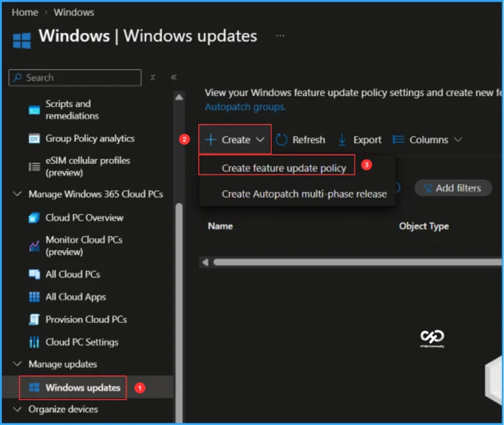Viewport: 504px width, 425px height.
Task: Follow the Autopatch groups link
Action: pos(245,107)
